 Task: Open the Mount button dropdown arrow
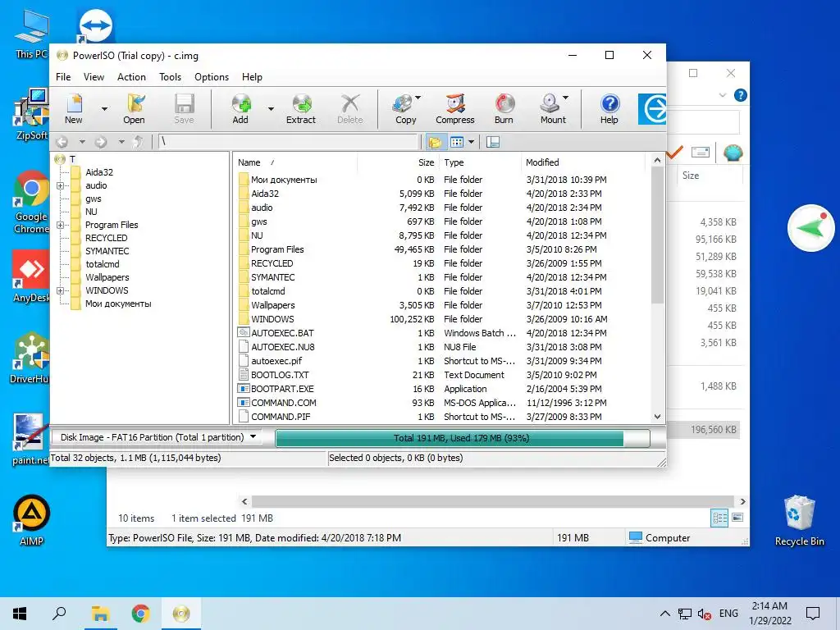tap(566, 98)
